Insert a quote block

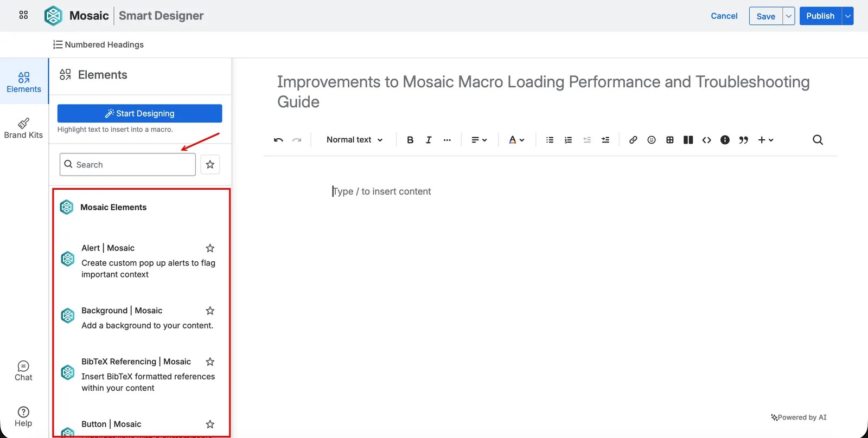743,140
